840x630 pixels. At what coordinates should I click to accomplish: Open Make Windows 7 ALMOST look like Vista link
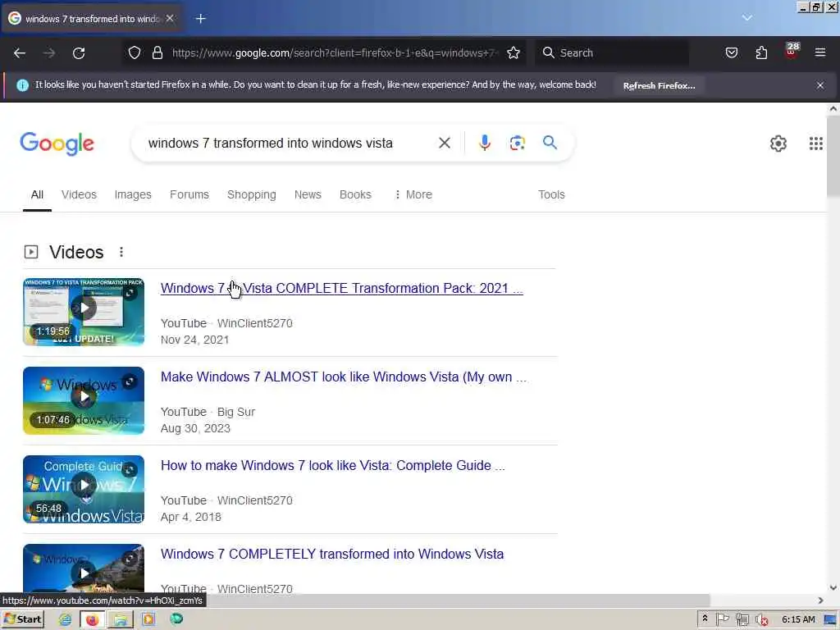click(344, 377)
